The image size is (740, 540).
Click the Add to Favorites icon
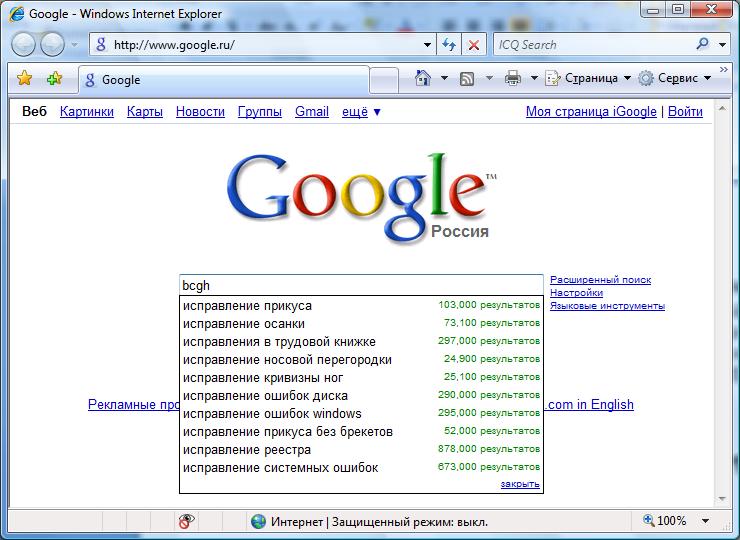[x=54, y=78]
